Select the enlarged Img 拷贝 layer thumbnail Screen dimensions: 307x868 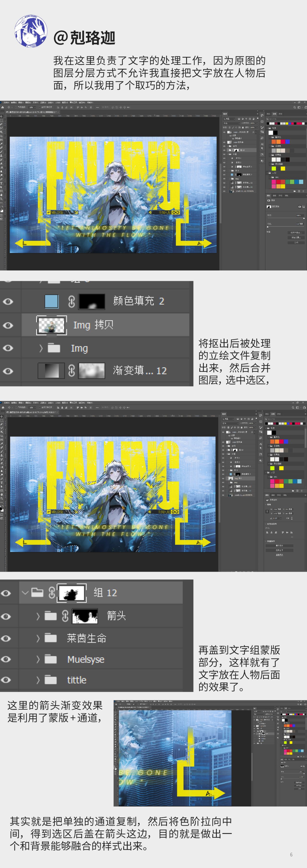pyautogui.click(x=52, y=325)
